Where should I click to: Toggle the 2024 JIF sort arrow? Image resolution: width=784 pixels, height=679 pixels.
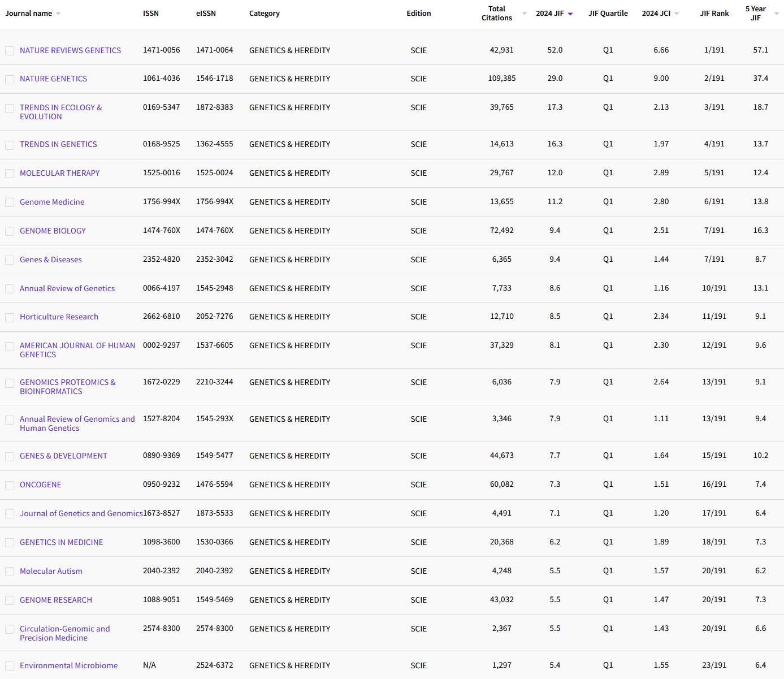click(570, 14)
